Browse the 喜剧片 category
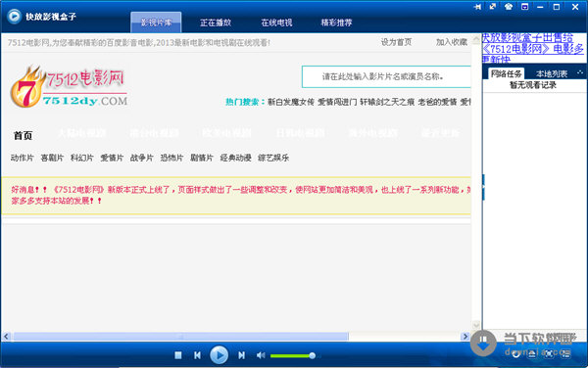 tap(52, 158)
